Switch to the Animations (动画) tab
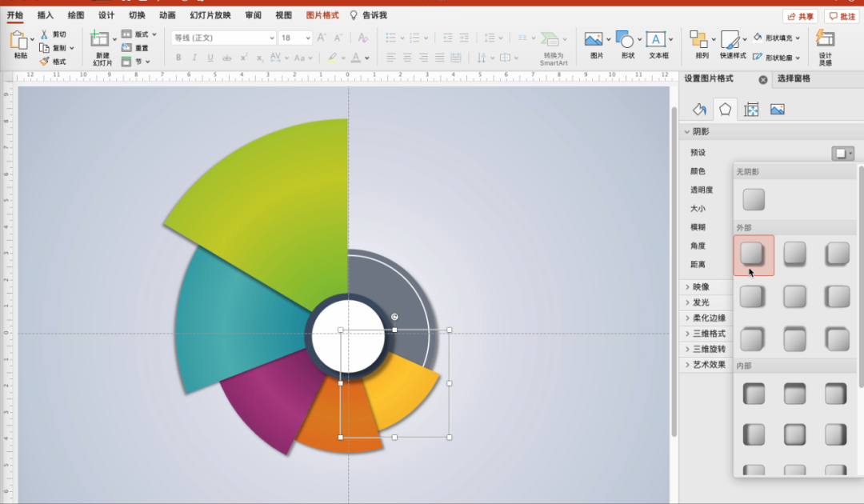 coord(167,15)
